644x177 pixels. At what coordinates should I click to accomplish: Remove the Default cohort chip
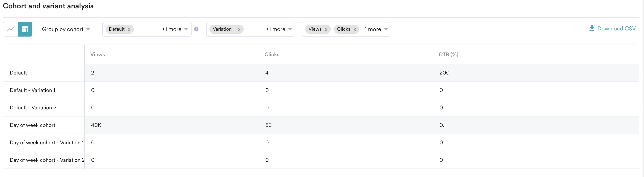pyautogui.click(x=129, y=29)
